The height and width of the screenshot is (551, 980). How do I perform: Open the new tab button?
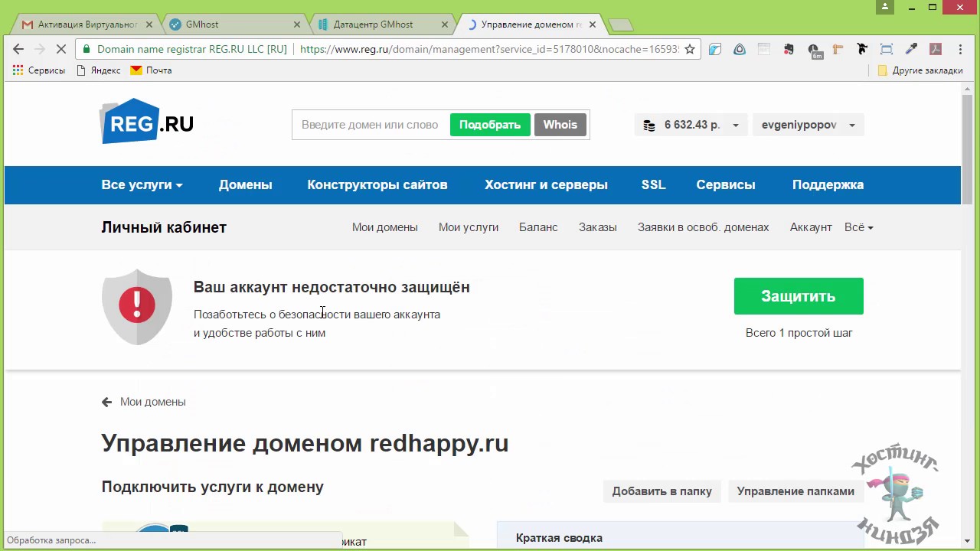[621, 25]
